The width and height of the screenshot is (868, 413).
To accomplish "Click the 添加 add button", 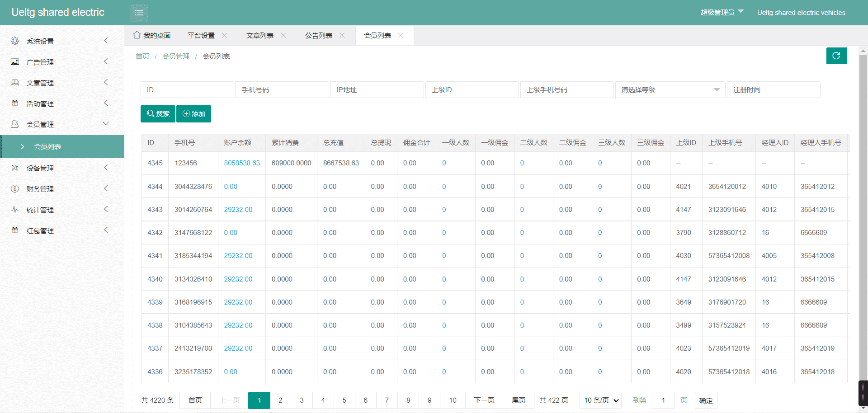I will coord(193,114).
